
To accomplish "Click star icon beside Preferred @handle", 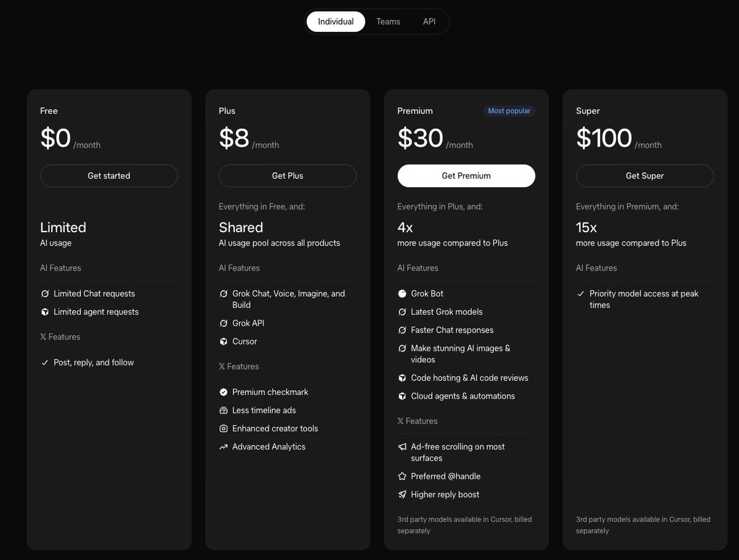I will [x=402, y=476].
